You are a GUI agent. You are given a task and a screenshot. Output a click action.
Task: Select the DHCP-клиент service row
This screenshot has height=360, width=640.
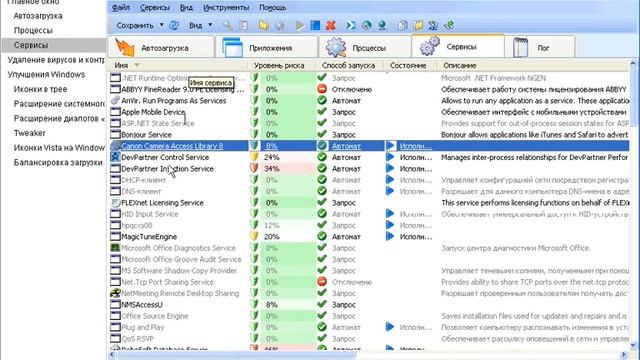369,180
